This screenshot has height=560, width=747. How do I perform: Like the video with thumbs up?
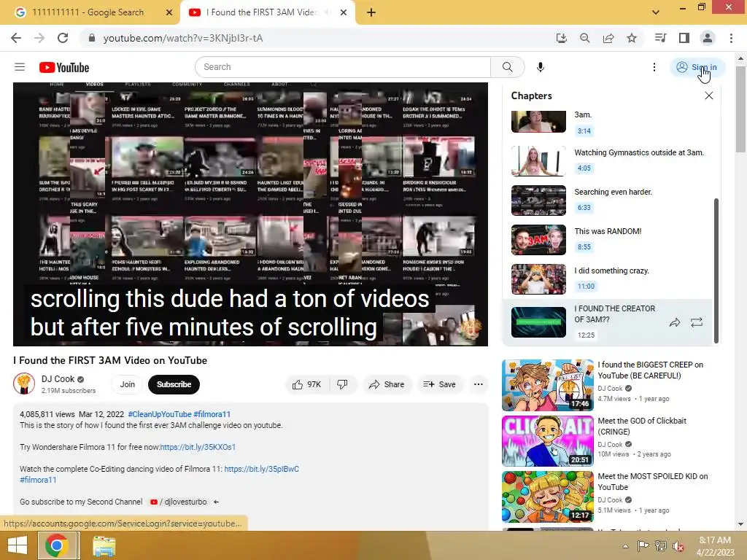307,384
